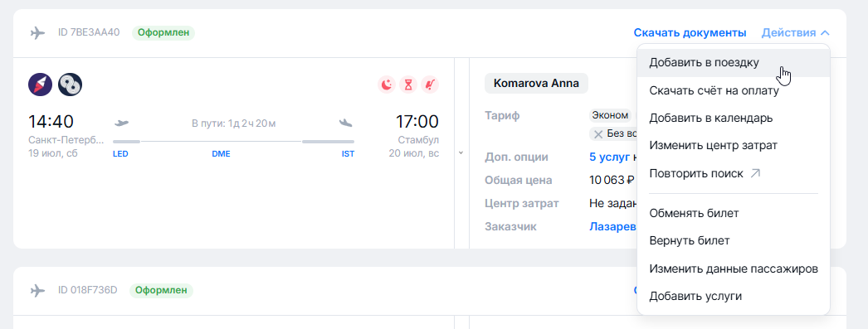
Task: Open the '5 услуг' additional options link
Action: click(x=609, y=157)
